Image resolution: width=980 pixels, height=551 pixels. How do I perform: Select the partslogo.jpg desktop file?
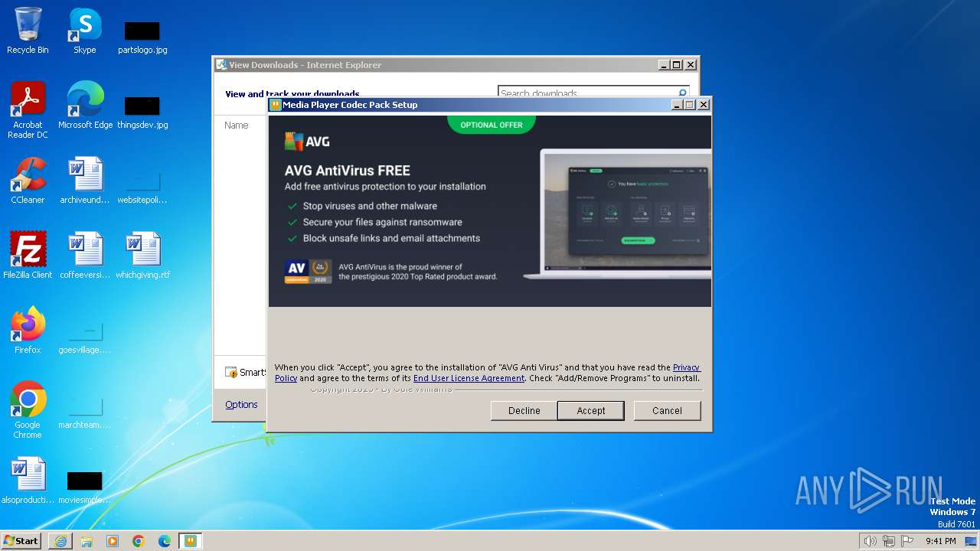[x=142, y=37]
